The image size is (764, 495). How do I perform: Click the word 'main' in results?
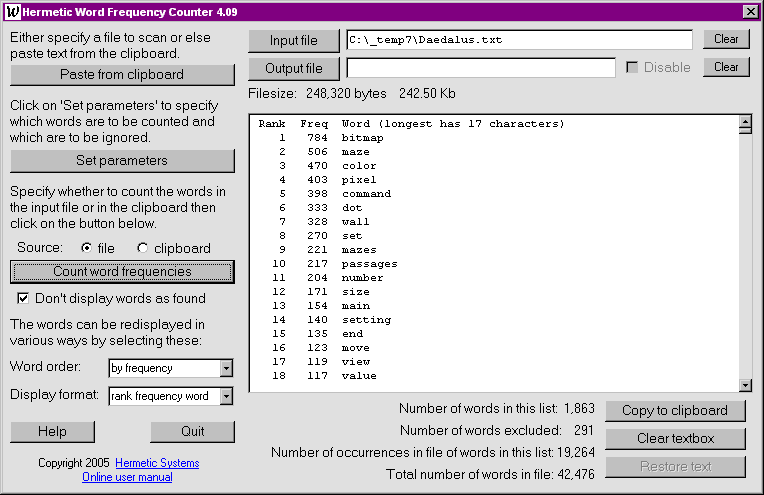(x=356, y=306)
